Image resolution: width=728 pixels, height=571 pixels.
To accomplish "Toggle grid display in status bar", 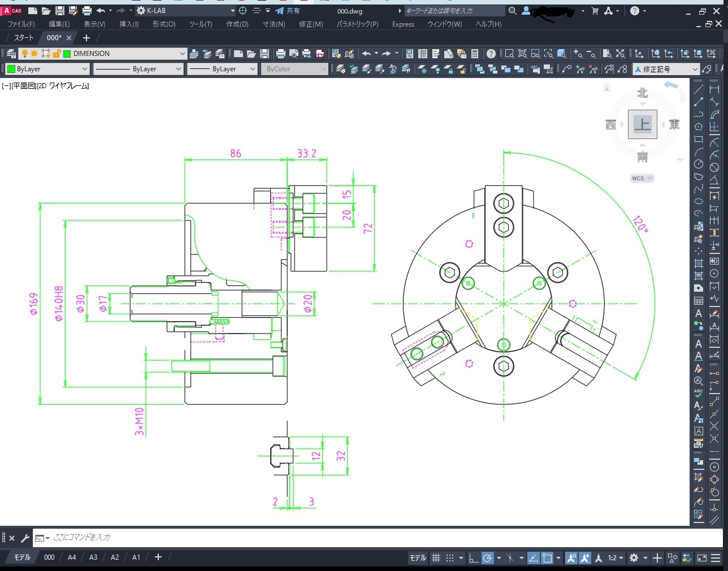I will [436, 558].
